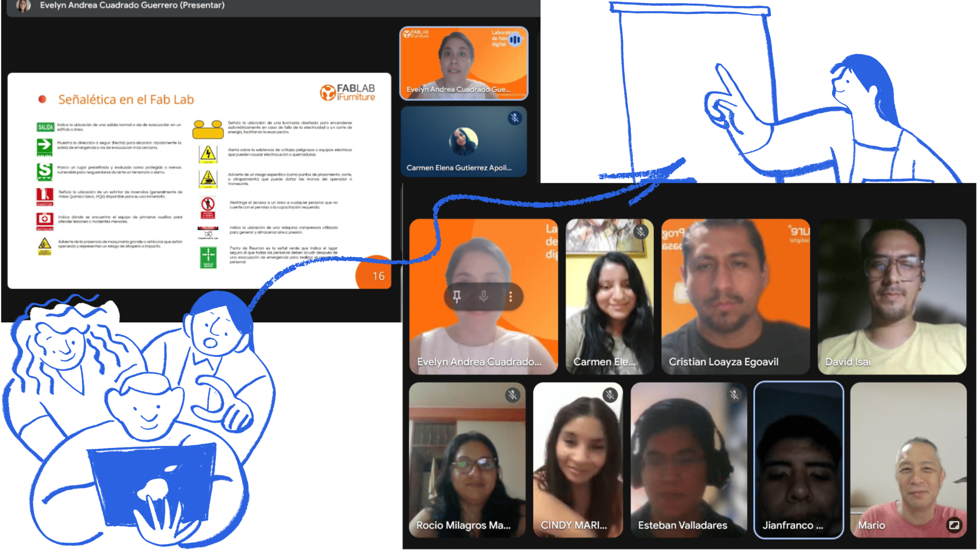Click presenter name Evelyn Andrea Cuadrado Guerrero (Presentar)

(x=132, y=6)
